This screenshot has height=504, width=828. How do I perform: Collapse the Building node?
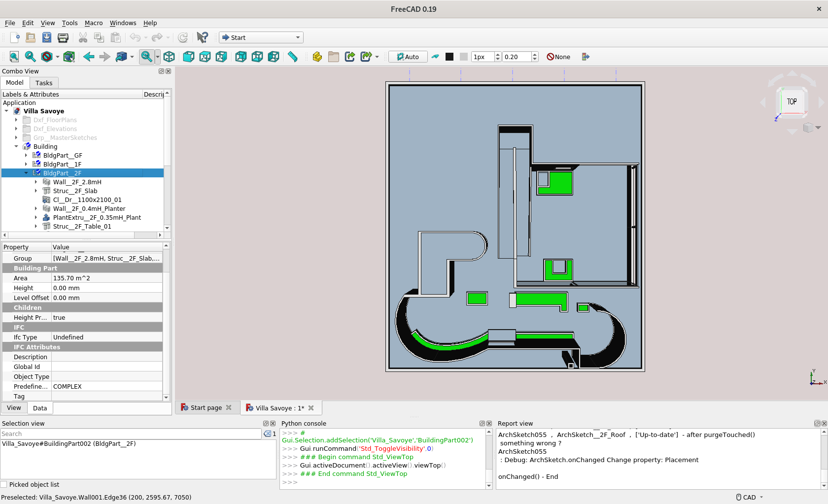pyautogui.click(x=16, y=146)
